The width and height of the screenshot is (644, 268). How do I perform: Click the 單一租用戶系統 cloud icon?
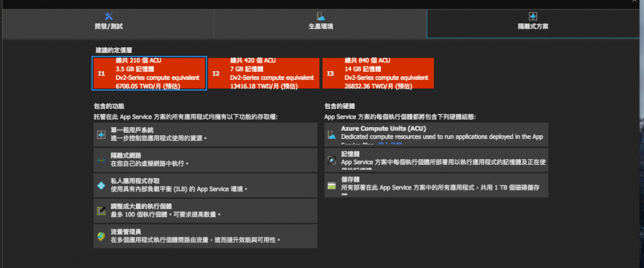[x=101, y=135]
